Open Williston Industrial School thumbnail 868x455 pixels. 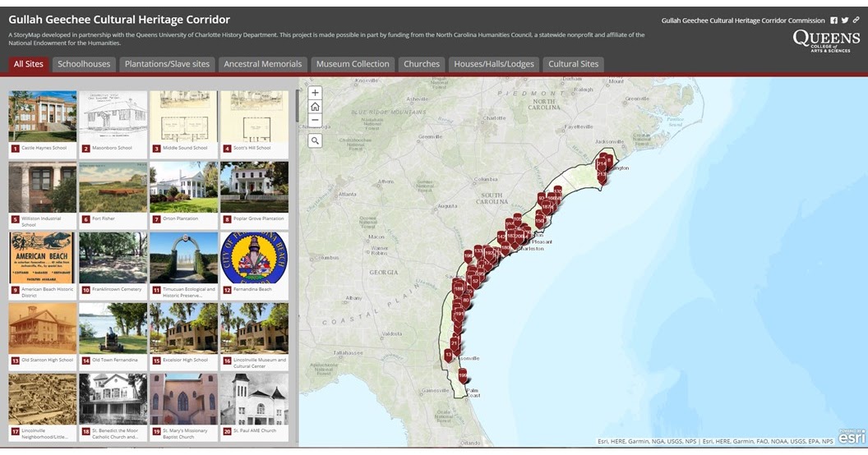[x=43, y=195]
